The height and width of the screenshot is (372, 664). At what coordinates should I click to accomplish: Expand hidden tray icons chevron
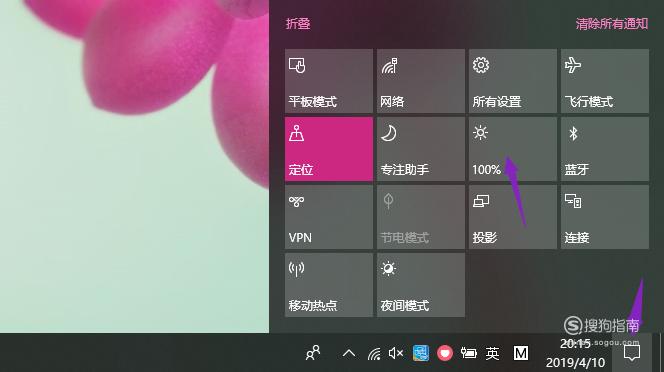pos(349,353)
